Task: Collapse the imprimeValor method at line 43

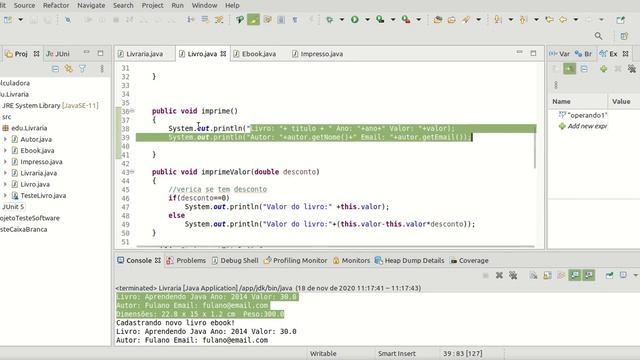Action: [x=132, y=172]
